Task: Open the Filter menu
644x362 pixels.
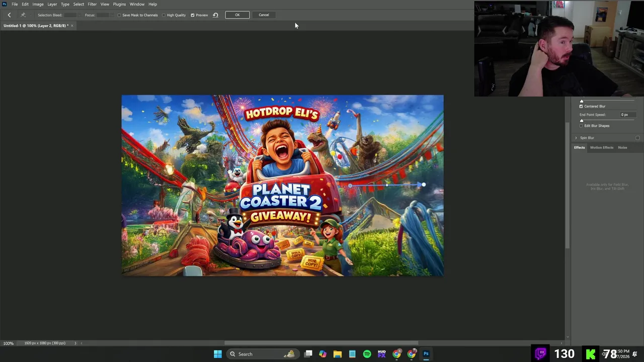Action: 92,4
